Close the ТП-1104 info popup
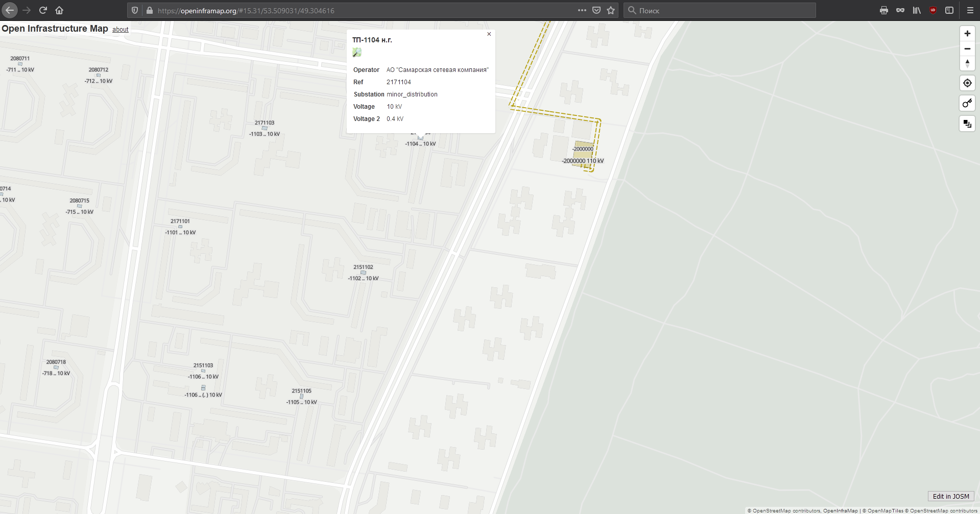This screenshot has height=514, width=980. tap(488, 34)
